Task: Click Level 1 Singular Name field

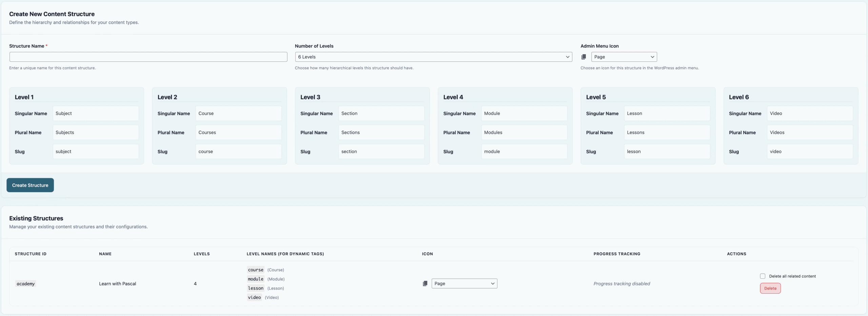Action: pos(96,114)
